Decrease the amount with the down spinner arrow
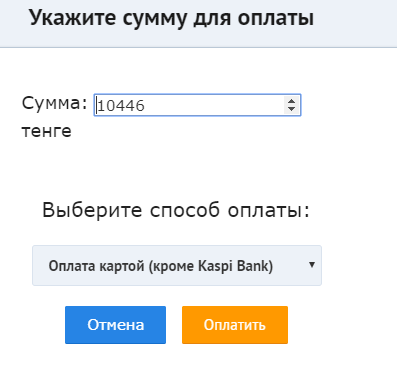Viewport: 397px width, 374px height. coord(291,109)
